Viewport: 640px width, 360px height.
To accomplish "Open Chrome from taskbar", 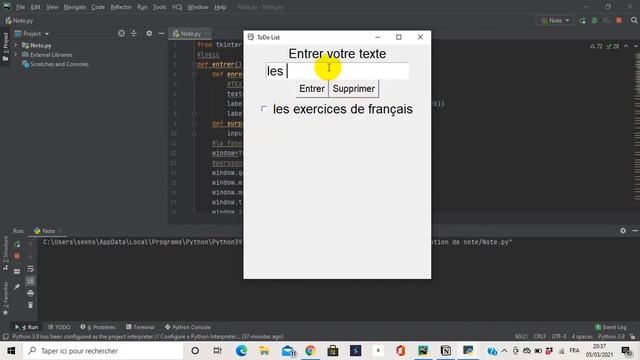I will [310, 351].
